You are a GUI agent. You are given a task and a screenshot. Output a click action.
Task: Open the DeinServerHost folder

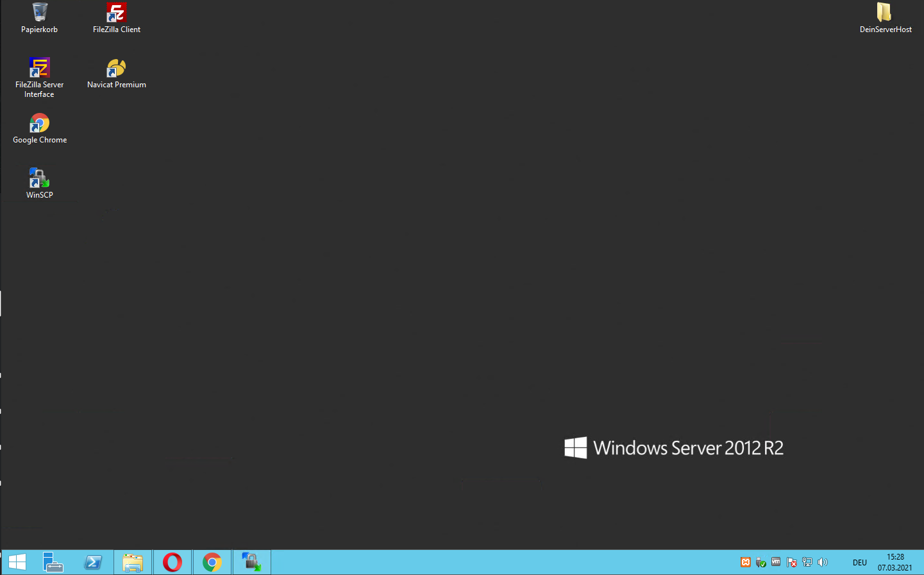(x=886, y=12)
